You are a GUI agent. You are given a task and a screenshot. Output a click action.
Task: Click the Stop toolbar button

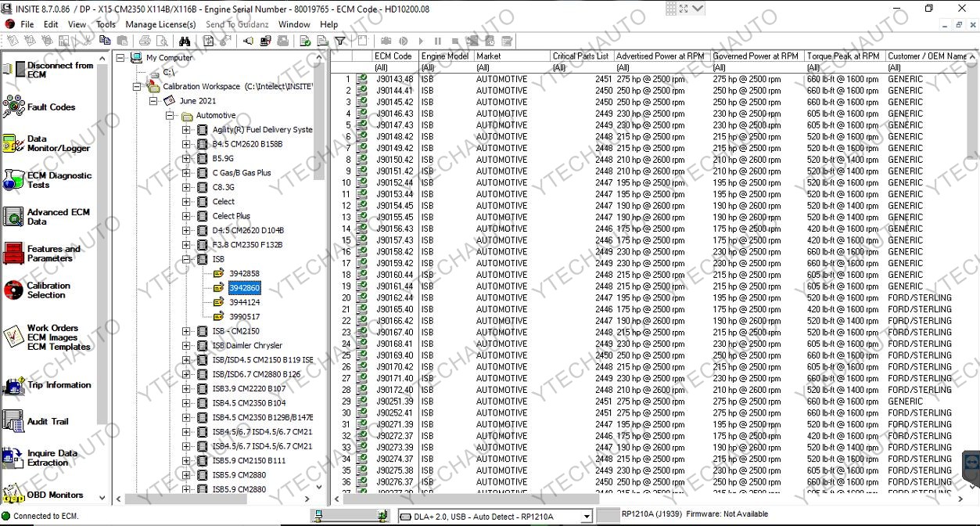tap(454, 41)
